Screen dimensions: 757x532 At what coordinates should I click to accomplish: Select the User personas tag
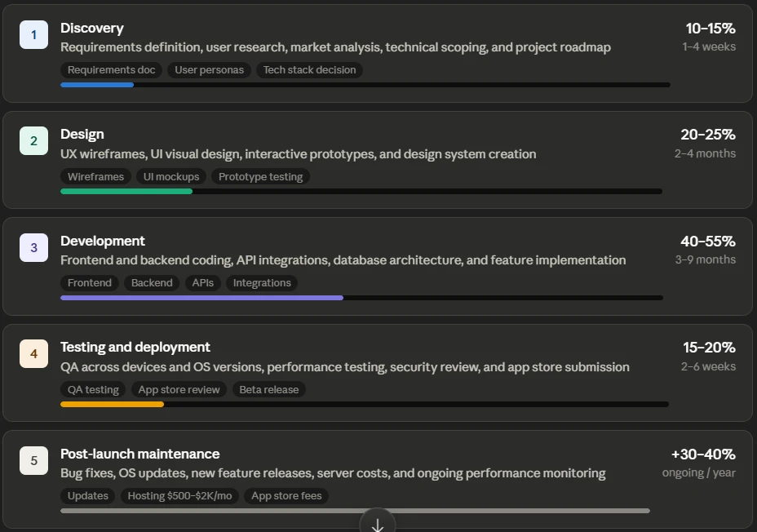[209, 70]
